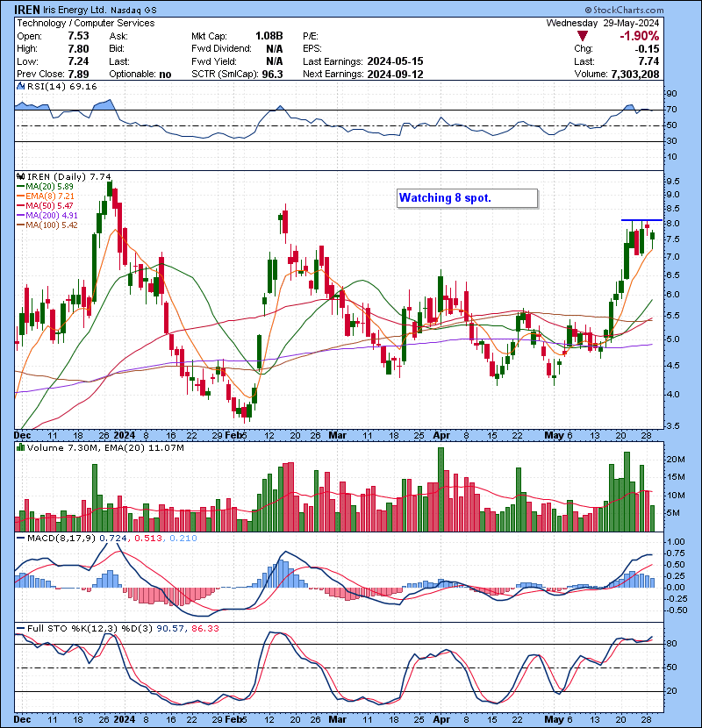This screenshot has height=728, width=702.
Task: Click the MA(20) 5.89 legend entry
Action: click(49, 187)
